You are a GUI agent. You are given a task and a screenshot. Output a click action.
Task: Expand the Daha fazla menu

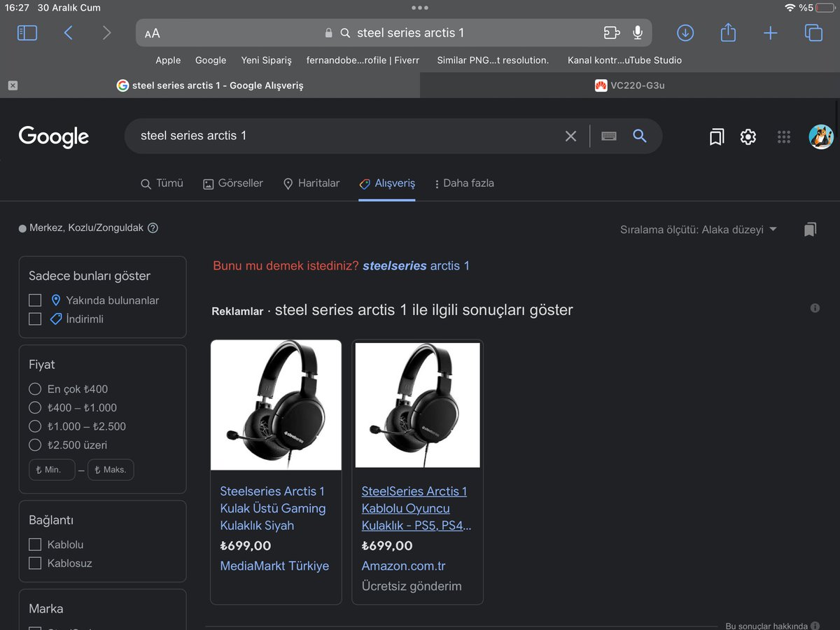(x=464, y=183)
